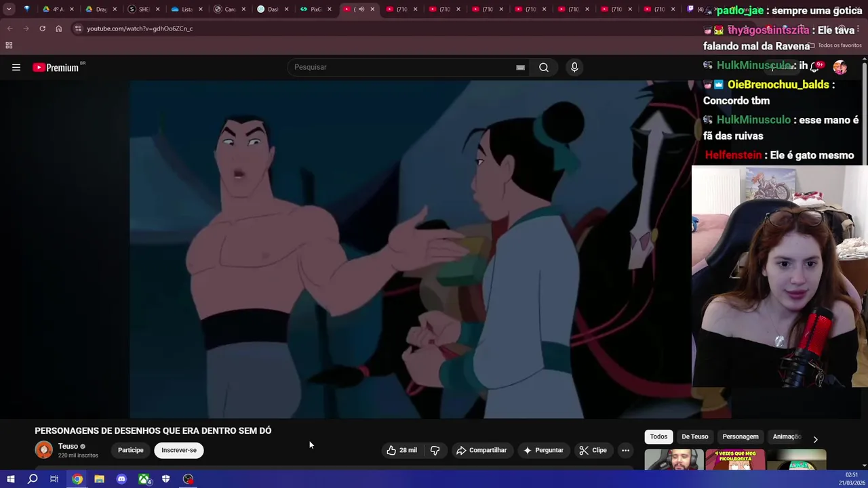Reload the current page
Viewport: 868px width, 488px height.
pyautogui.click(x=42, y=28)
